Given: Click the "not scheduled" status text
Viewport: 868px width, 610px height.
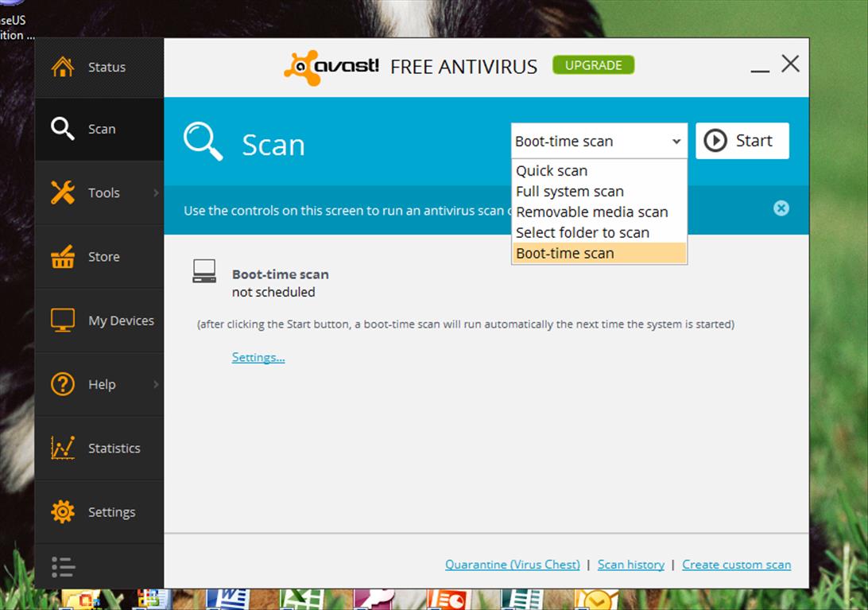Looking at the screenshot, I should point(273,292).
